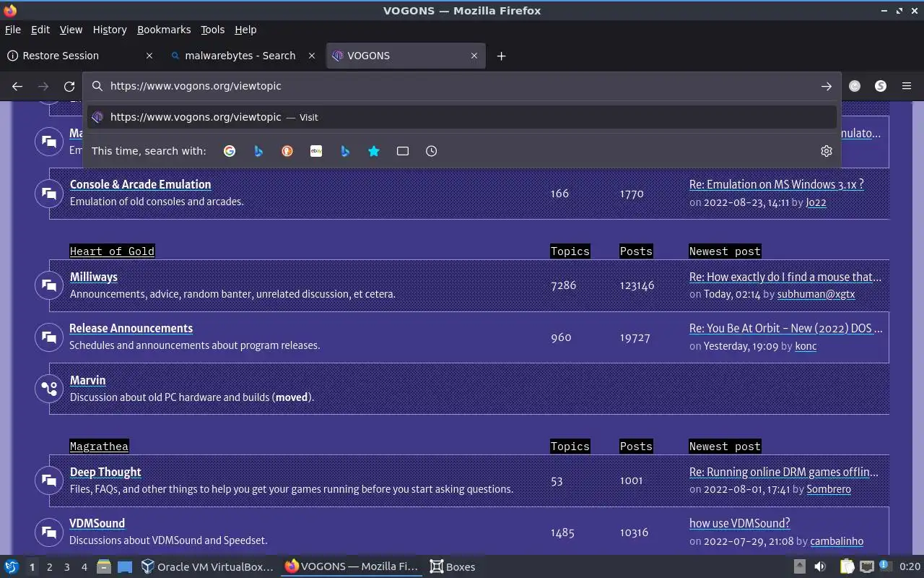Click the Milliways forum speech-bubble icon
The width and height of the screenshot is (924, 578).
click(49, 285)
